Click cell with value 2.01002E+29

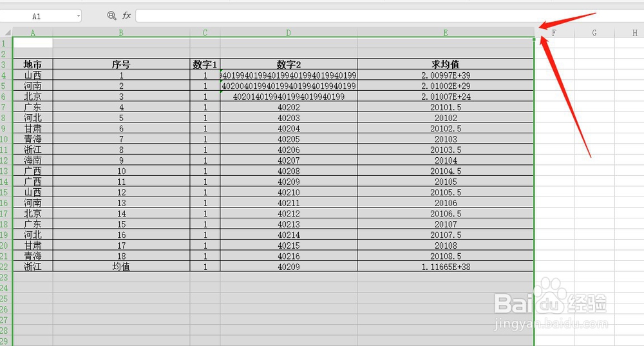tap(446, 86)
